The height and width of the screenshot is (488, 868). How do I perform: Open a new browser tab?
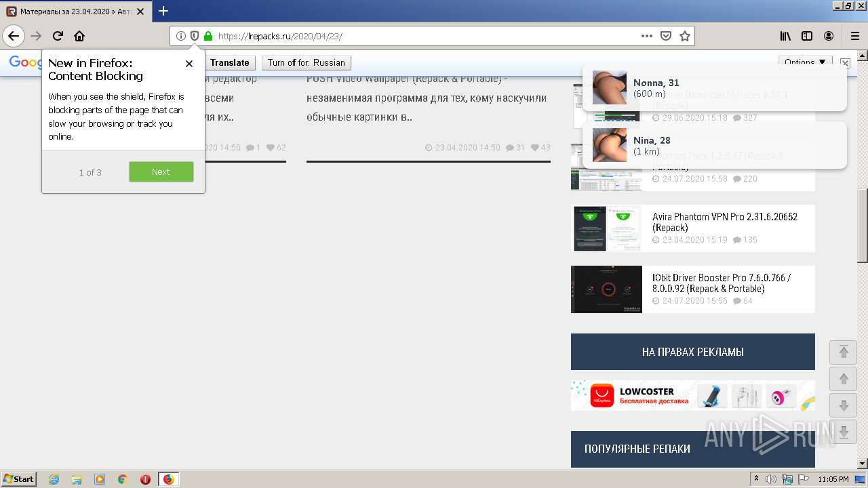[x=163, y=11]
